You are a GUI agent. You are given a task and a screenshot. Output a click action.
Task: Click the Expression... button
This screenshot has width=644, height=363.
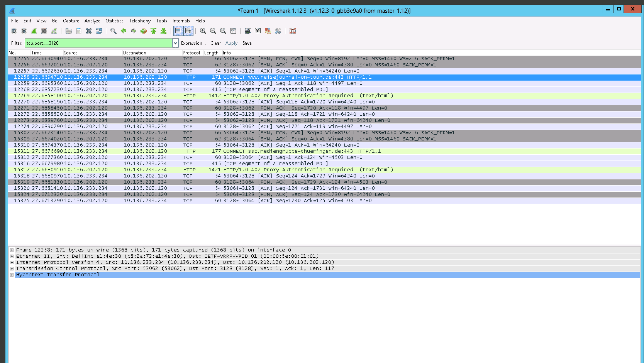pyautogui.click(x=193, y=43)
